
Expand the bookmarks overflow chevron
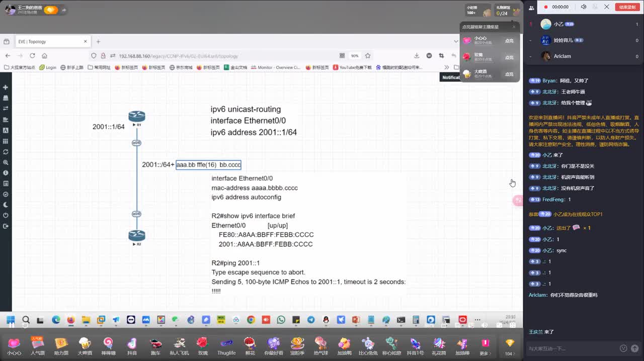pos(446,67)
